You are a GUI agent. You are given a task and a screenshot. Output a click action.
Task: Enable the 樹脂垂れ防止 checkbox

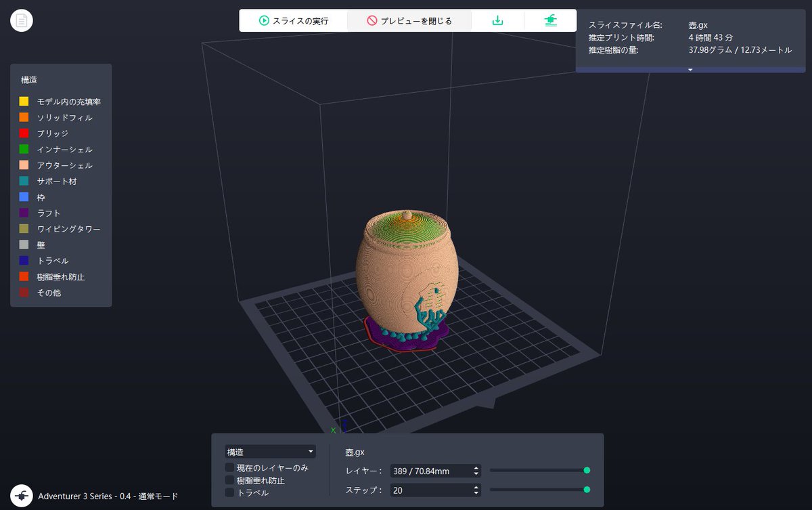pos(229,480)
